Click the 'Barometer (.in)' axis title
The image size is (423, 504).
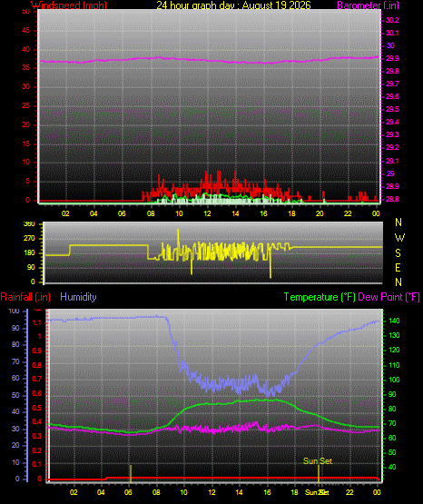click(x=368, y=5)
